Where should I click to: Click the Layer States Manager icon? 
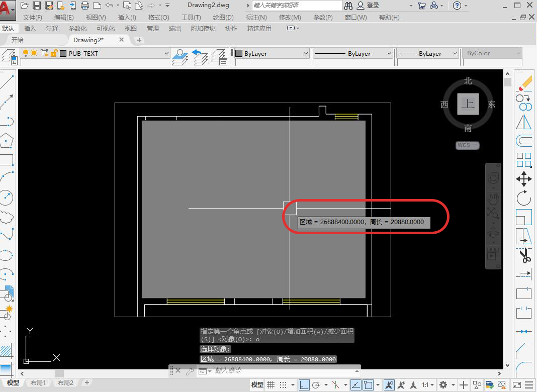pyautogui.click(x=219, y=57)
